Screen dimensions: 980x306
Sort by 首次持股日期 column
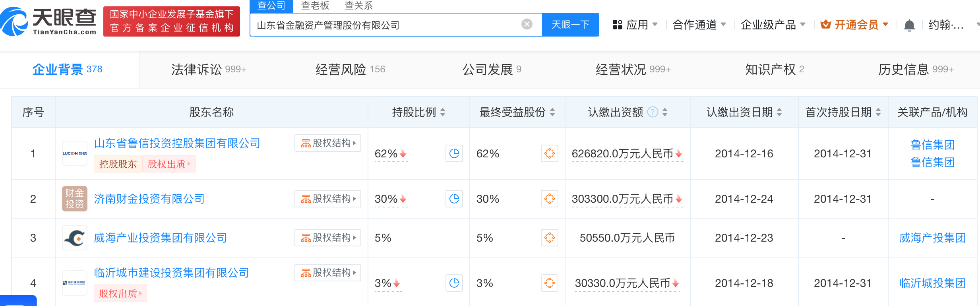878,112
